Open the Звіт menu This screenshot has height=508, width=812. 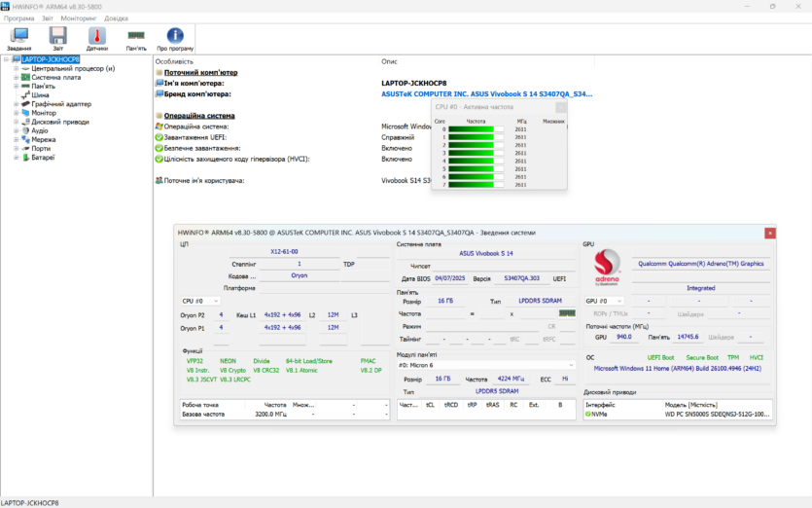(x=48, y=18)
